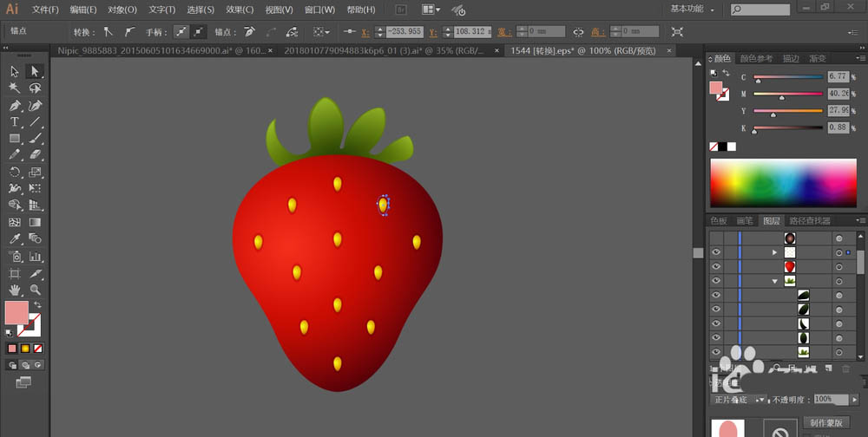Show the hidden top layer with dark circle thumbnail
The image size is (868, 437).
[716, 238]
